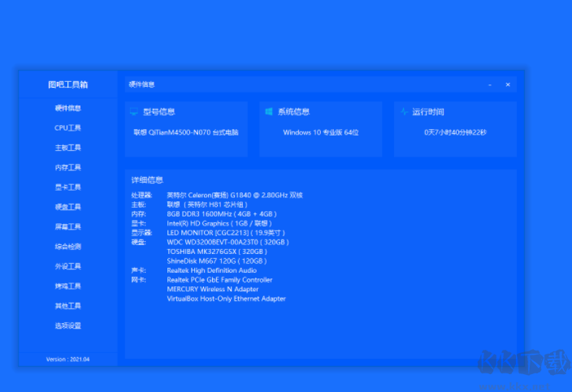The image size is (572, 392).
Task: Select 烤鸡工具 stress test section
Action: coord(67,286)
